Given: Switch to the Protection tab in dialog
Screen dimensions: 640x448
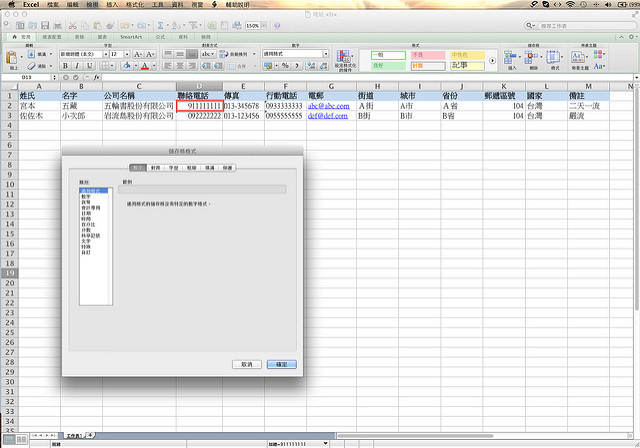Looking at the screenshot, I should click(x=227, y=168).
